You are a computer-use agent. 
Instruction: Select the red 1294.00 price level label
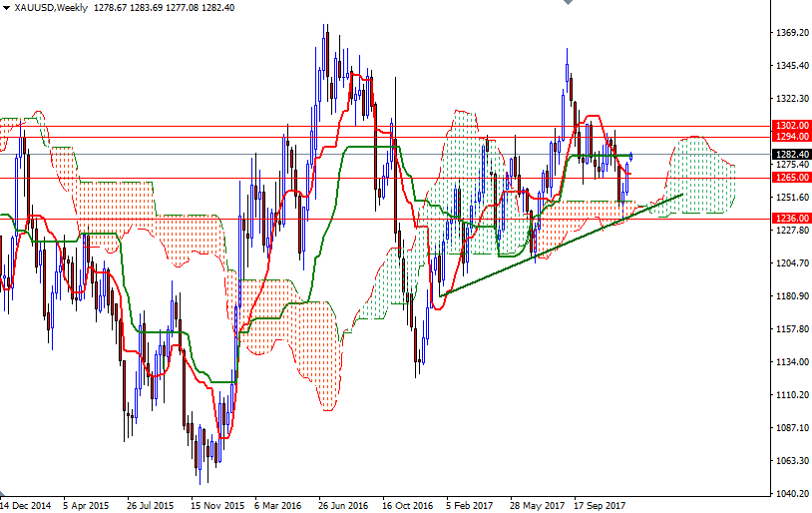coord(791,136)
